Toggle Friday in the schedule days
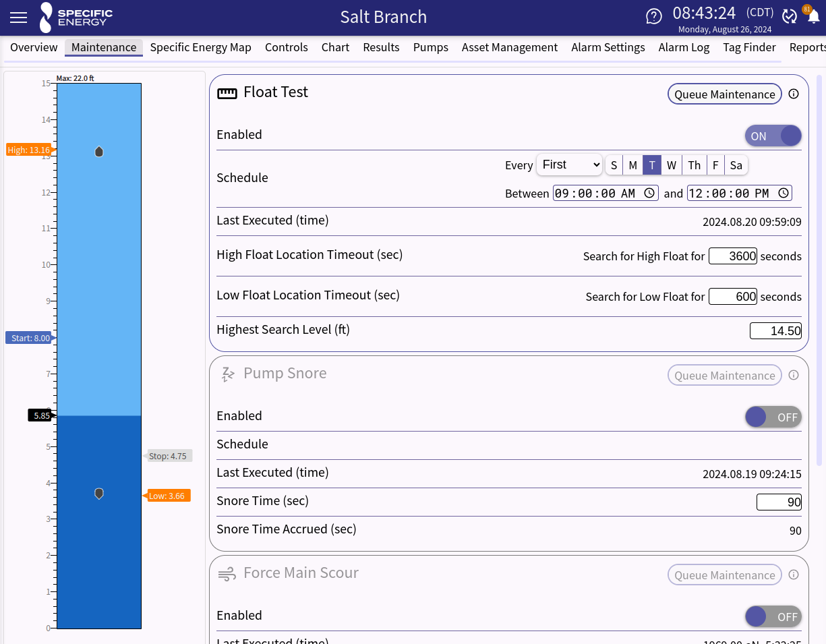This screenshot has height=644, width=826. click(x=715, y=165)
